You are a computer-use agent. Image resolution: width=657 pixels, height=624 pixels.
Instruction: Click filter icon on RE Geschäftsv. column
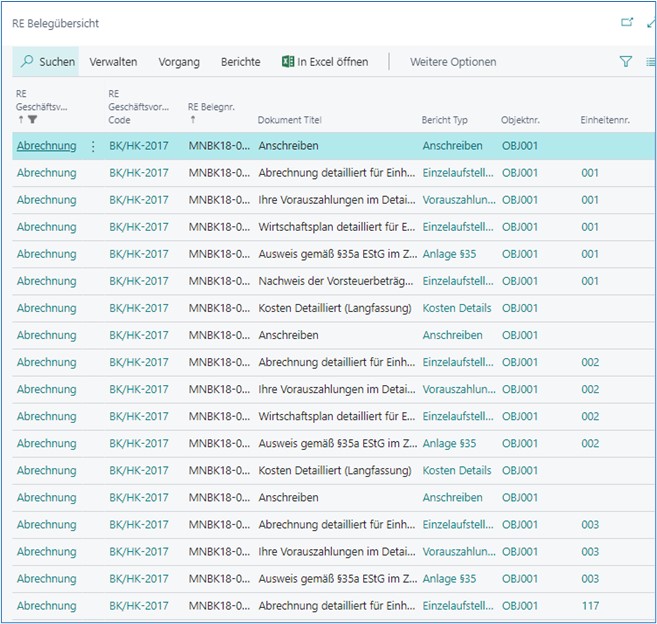32,120
